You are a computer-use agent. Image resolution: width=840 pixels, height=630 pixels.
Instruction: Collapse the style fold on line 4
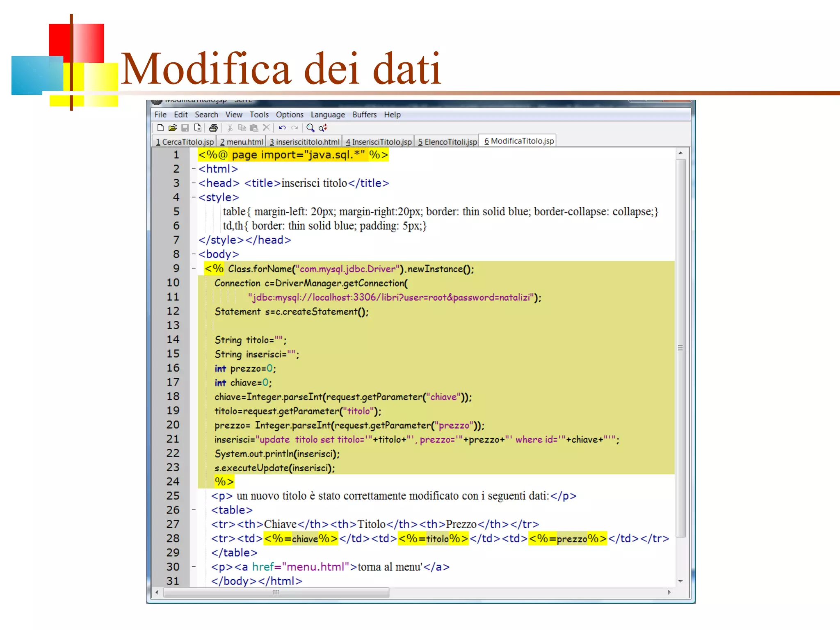coord(194,197)
